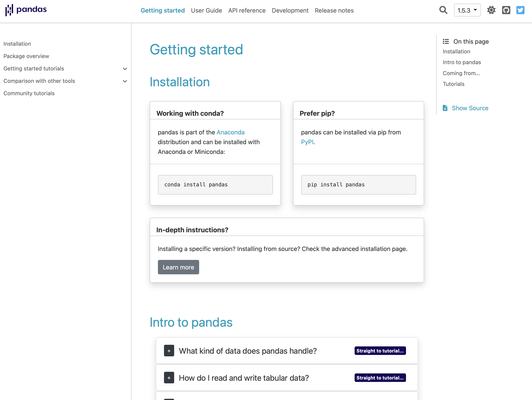Viewport: 532px width, 400px height.
Task: Expand 'How do I read and write tabular data?' plus
Action: (169, 378)
